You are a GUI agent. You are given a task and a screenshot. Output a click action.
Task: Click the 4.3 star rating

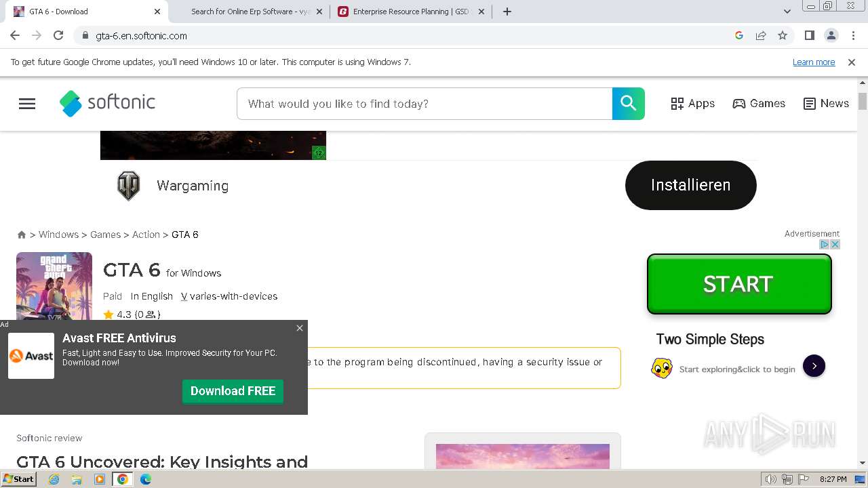pos(132,314)
